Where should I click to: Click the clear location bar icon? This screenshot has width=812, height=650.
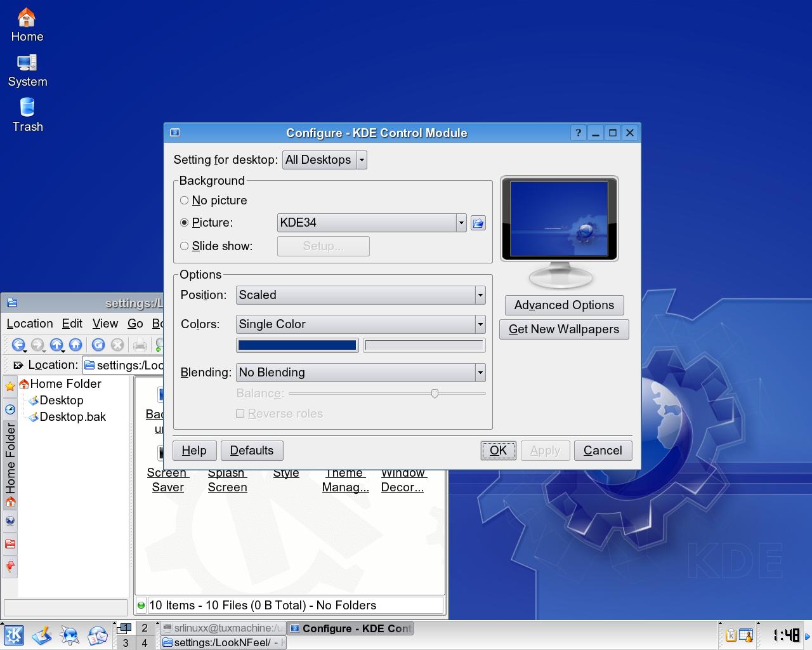(17, 365)
